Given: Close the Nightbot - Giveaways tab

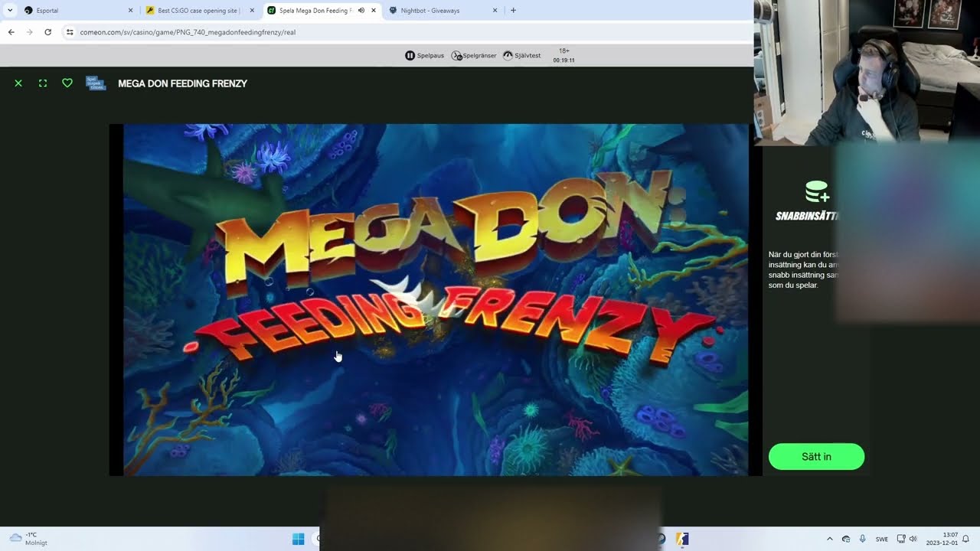Looking at the screenshot, I should click(495, 11).
